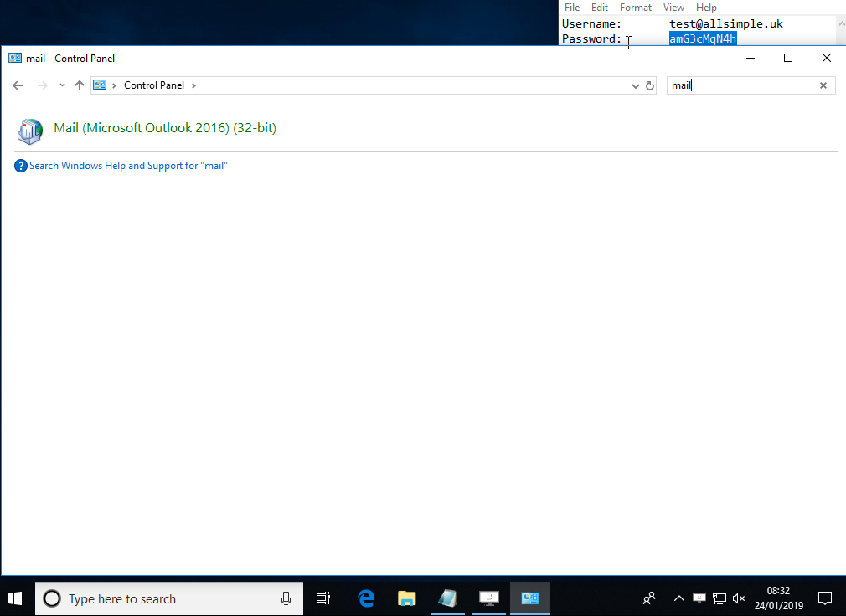Click the Control Panel search field
The image size is (846, 616).
coord(741,85)
